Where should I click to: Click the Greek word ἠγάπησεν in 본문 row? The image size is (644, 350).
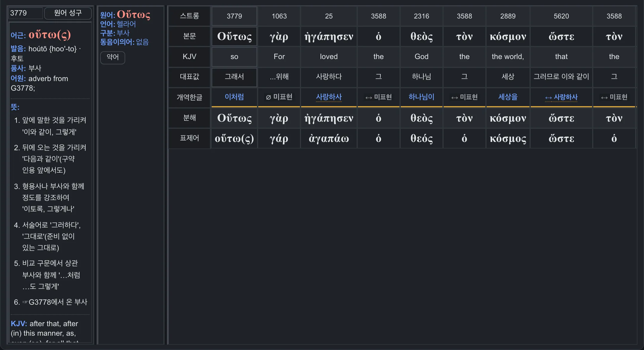(329, 36)
